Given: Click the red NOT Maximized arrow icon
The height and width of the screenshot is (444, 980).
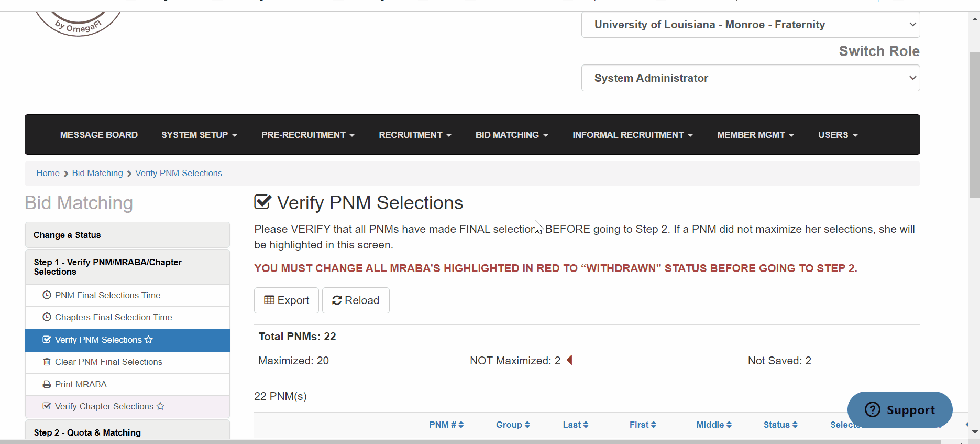Looking at the screenshot, I should 570,360.
